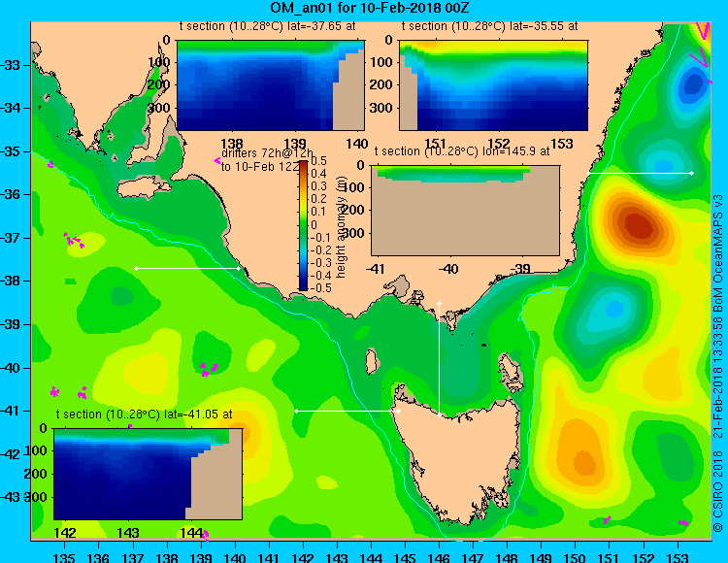The width and height of the screenshot is (728, 563).
Task: Click the "t section (10..28°C) lon=145.9 at" caption
Action: (462, 151)
